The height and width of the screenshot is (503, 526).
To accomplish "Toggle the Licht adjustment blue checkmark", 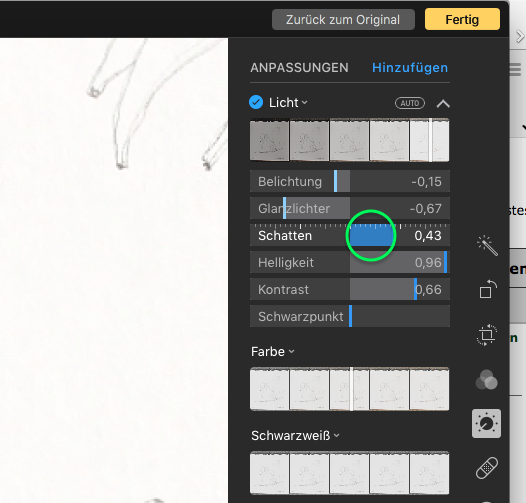I will click(256, 102).
